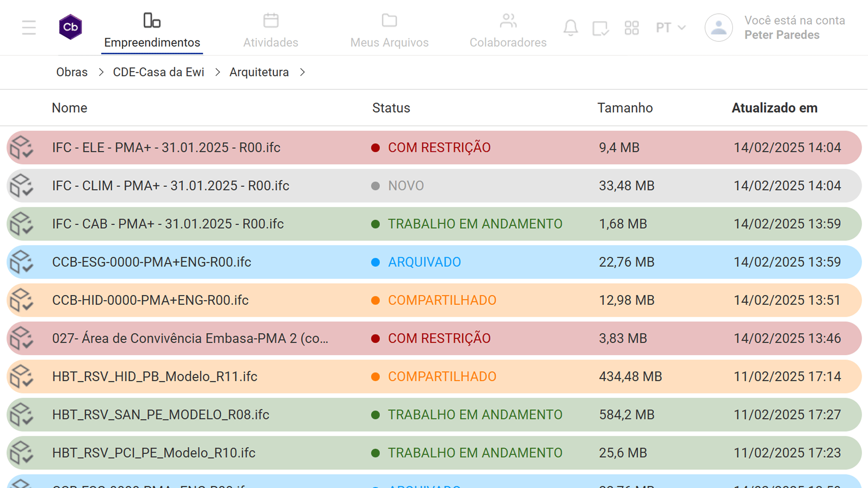The height and width of the screenshot is (488, 868).
Task: Click model icon for CCB-HID-0000 file
Action: pos(22,300)
